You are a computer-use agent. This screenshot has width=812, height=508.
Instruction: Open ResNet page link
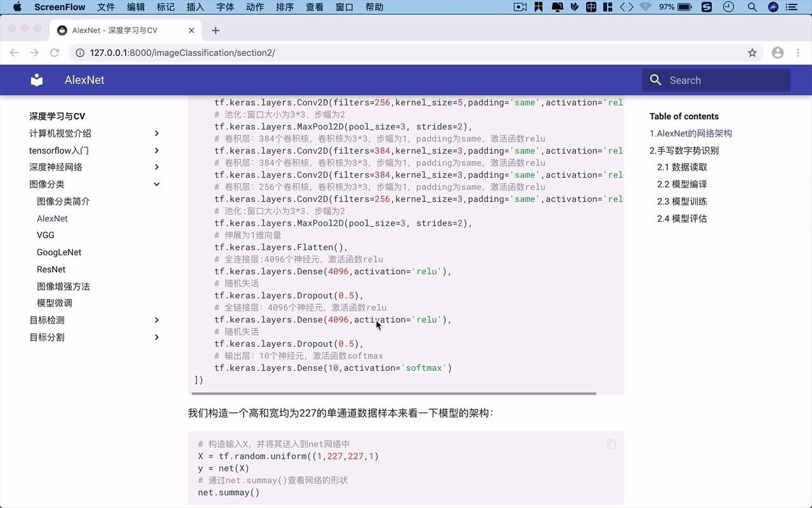(51, 269)
